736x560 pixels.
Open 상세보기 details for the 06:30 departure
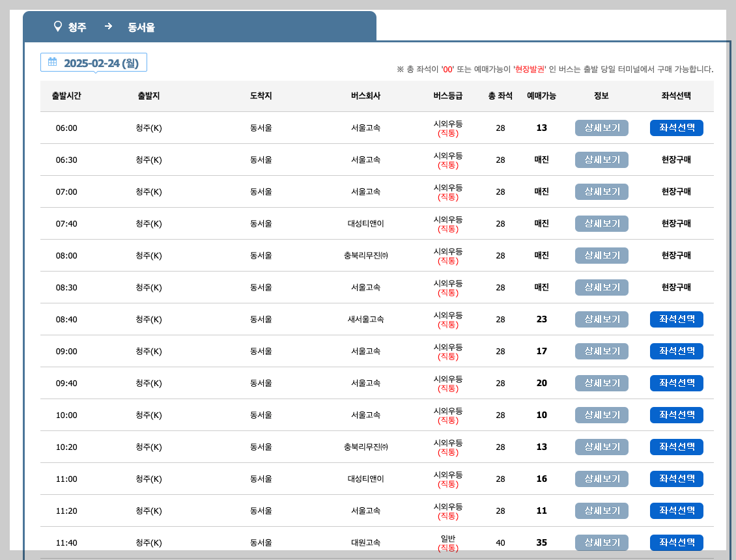pyautogui.click(x=601, y=160)
